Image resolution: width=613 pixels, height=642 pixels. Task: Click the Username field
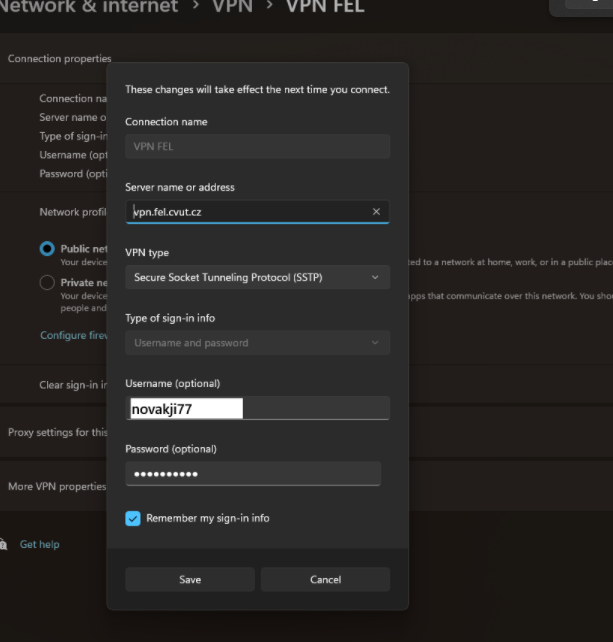coord(258,408)
